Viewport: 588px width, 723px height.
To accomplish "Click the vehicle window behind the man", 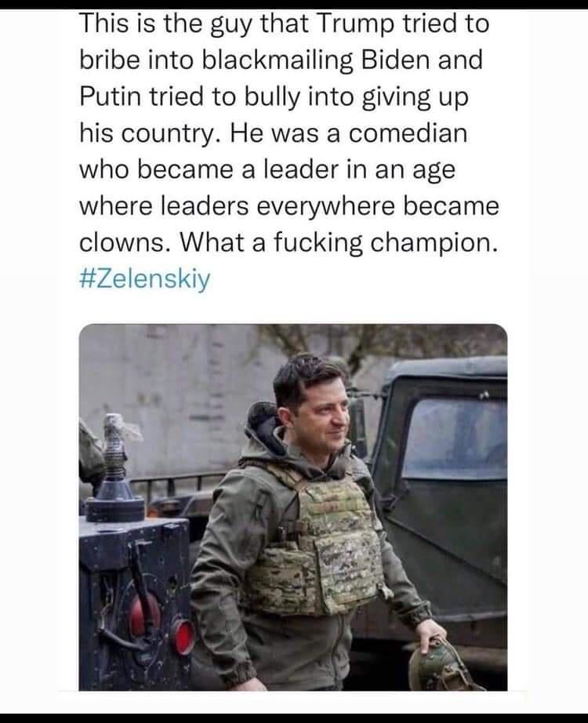I will [454, 438].
